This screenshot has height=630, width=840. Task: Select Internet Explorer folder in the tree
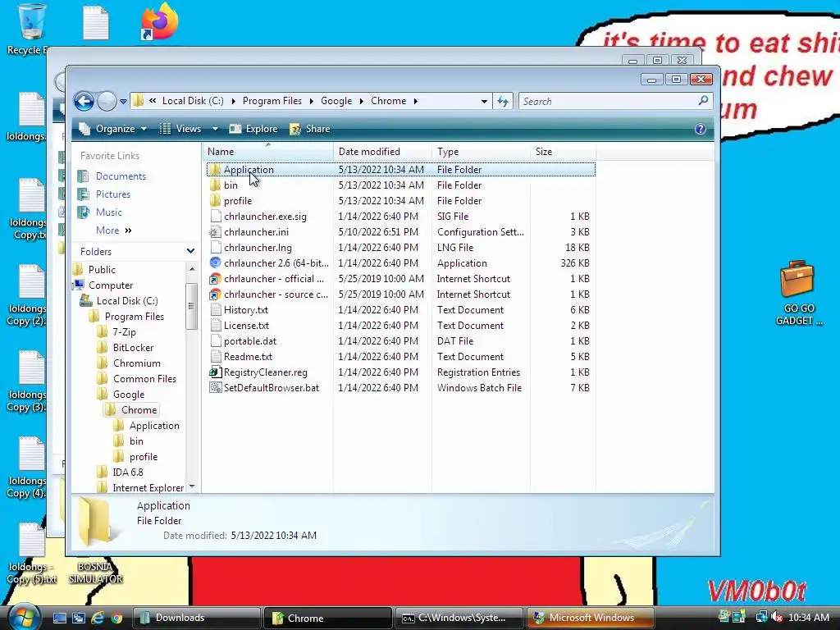[x=148, y=487]
